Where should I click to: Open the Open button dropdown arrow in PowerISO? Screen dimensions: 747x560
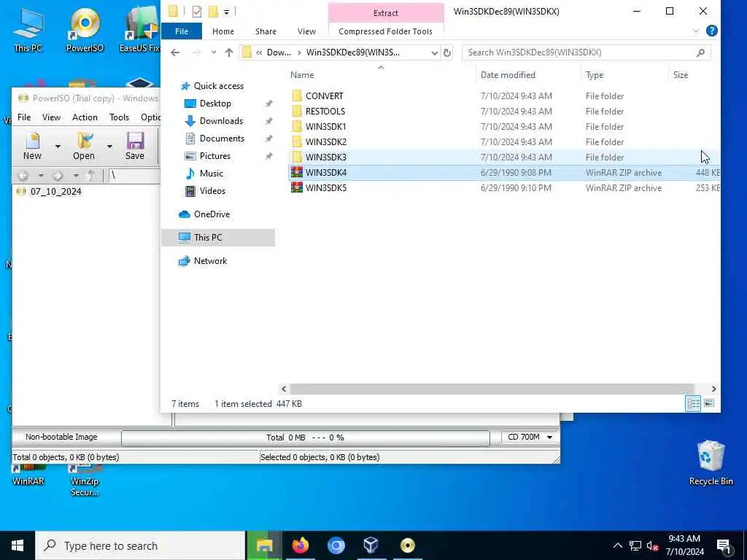coord(109,147)
